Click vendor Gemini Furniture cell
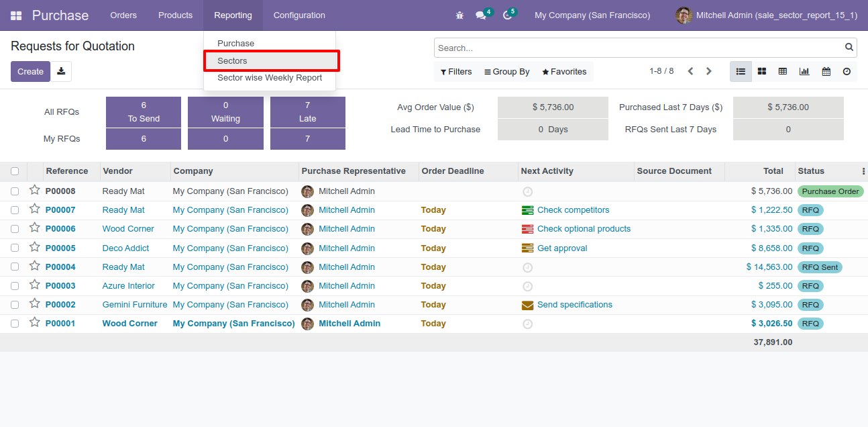868x427 pixels. pos(135,305)
